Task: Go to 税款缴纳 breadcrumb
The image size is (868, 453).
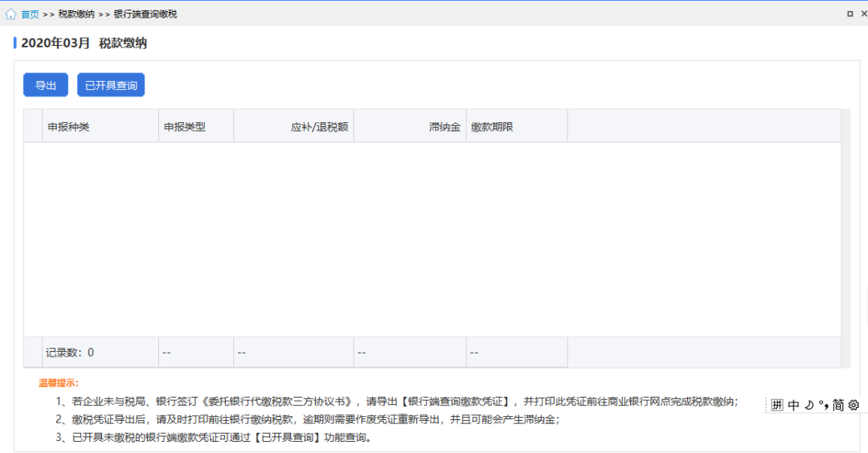Action: [76, 14]
